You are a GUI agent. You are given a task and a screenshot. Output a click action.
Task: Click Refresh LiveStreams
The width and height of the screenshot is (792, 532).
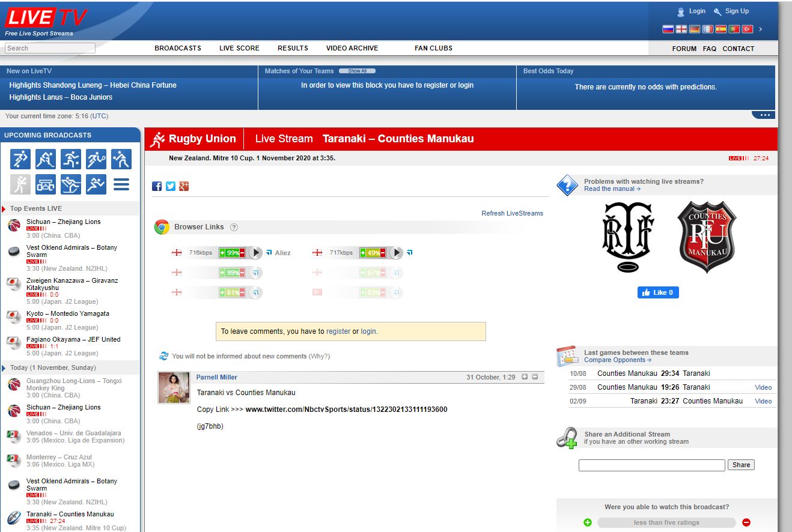pos(512,213)
